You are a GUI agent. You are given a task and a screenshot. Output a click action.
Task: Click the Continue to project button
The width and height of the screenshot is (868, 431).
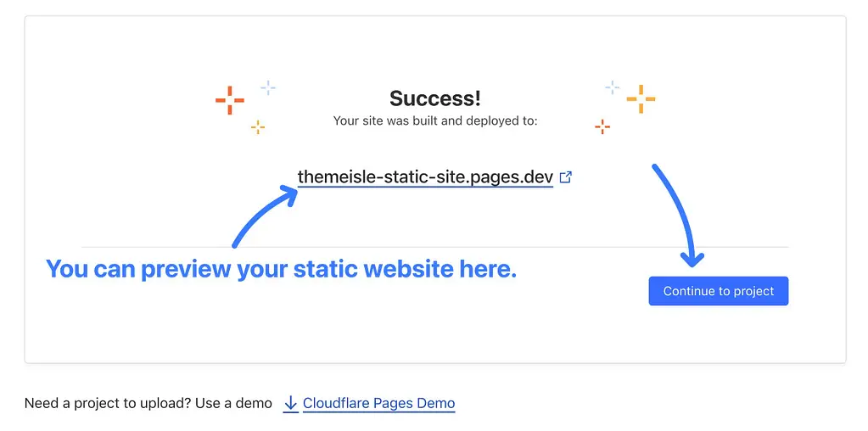pos(719,291)
